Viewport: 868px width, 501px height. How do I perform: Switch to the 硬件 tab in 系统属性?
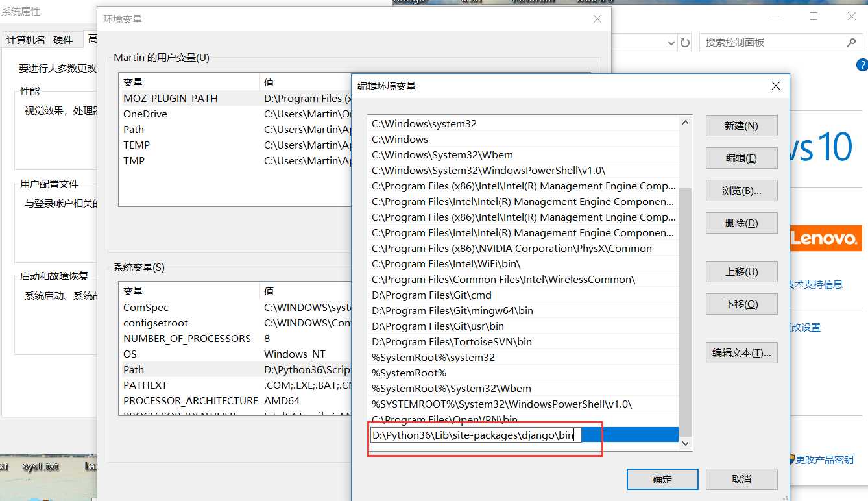pyautogui.click(x=63, y=40)
